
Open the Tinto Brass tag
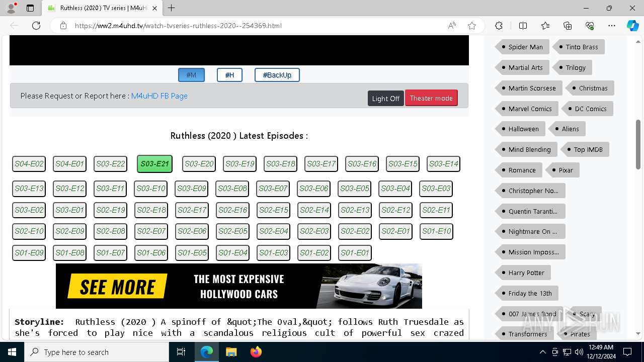click(578, 47)
